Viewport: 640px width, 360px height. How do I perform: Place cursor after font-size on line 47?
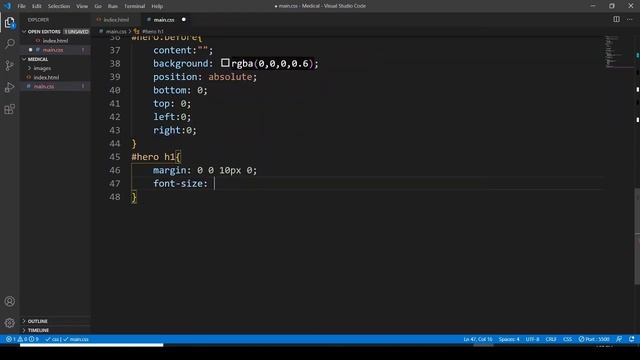[214, 184]
